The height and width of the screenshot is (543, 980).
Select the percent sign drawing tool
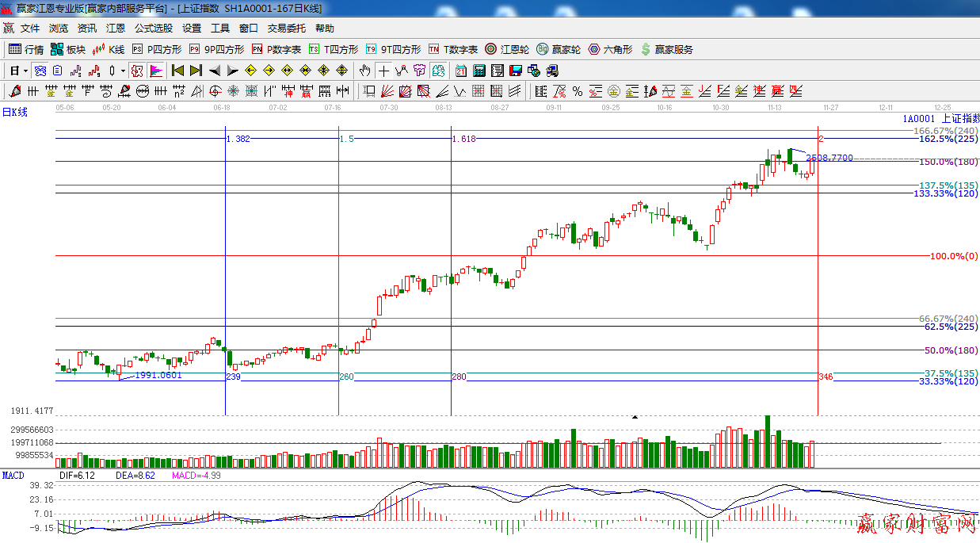tap(577, 91)
